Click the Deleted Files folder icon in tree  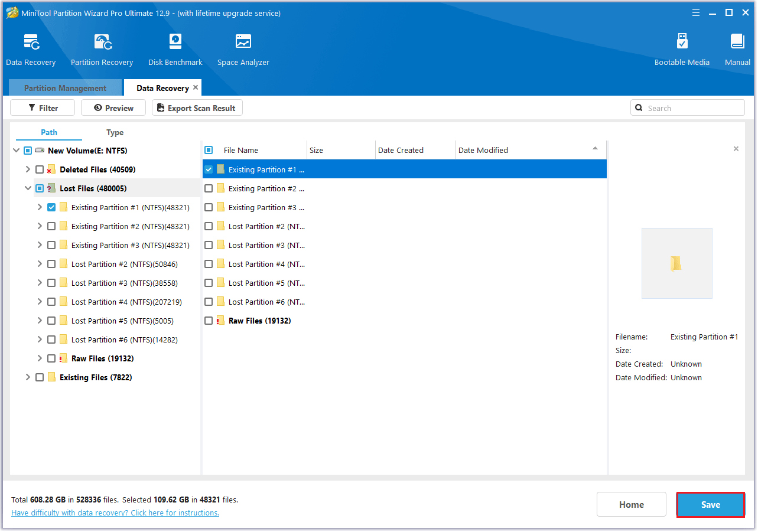point(51,169)
